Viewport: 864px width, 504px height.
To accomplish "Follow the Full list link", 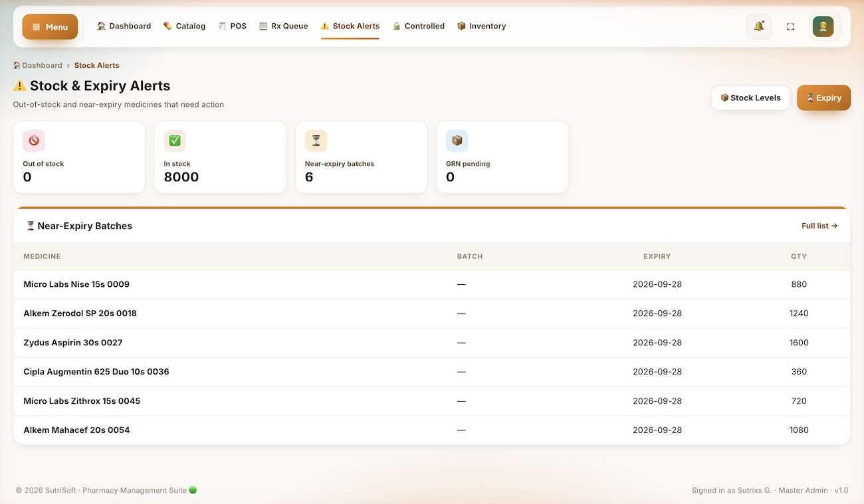I will pos(819,226).
